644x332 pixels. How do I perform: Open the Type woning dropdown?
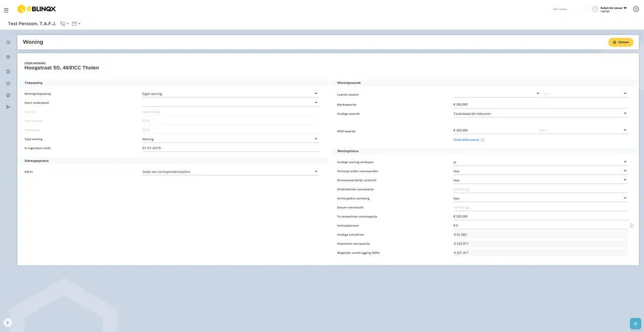(230, 139)
